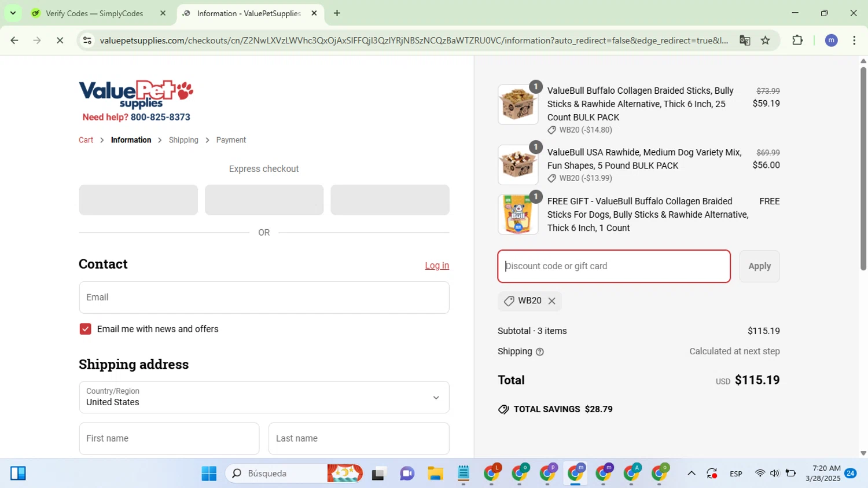
Task: Open the Windows widgets panel
Action: tap(18, 474)
